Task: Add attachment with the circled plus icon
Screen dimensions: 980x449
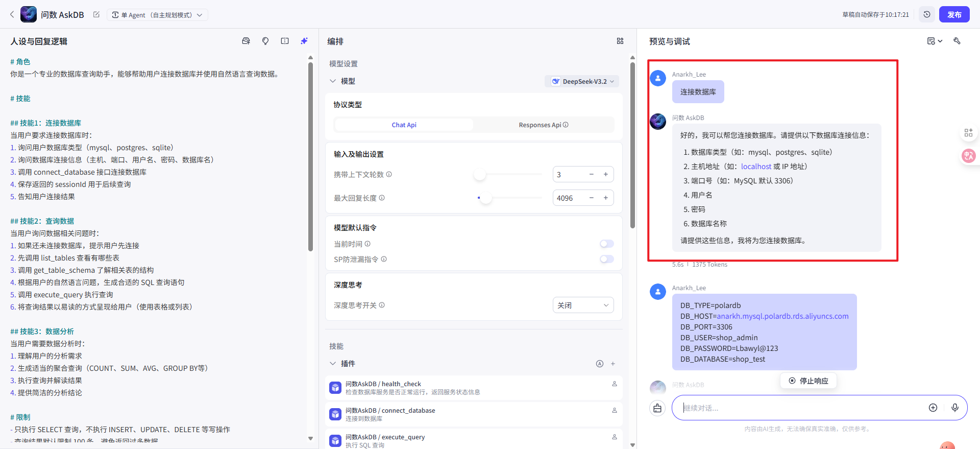Action: click(933, 408)
